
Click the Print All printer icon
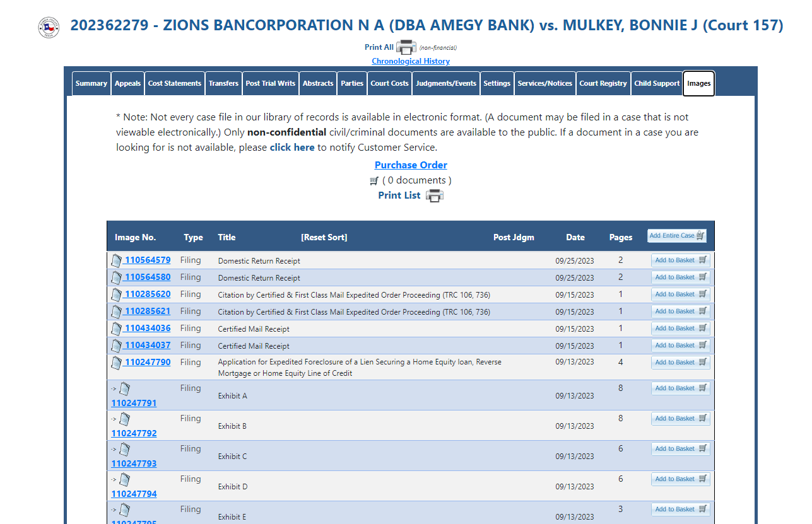point(406,47)
